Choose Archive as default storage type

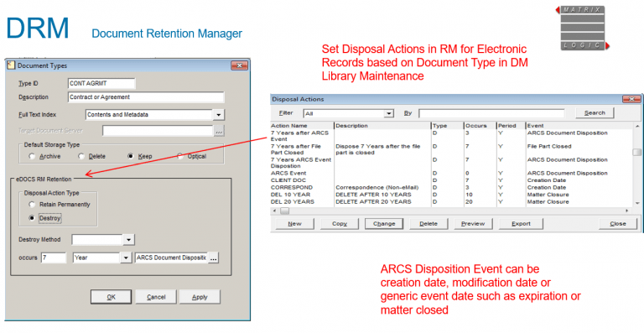[x=32, y=157]
